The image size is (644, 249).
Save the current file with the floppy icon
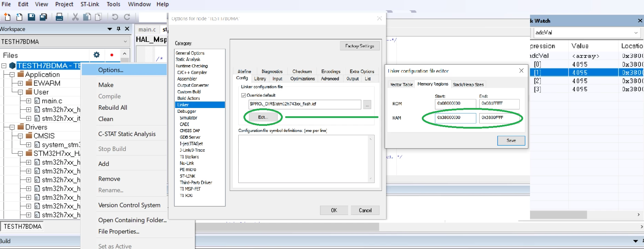[x=31, y=17]
